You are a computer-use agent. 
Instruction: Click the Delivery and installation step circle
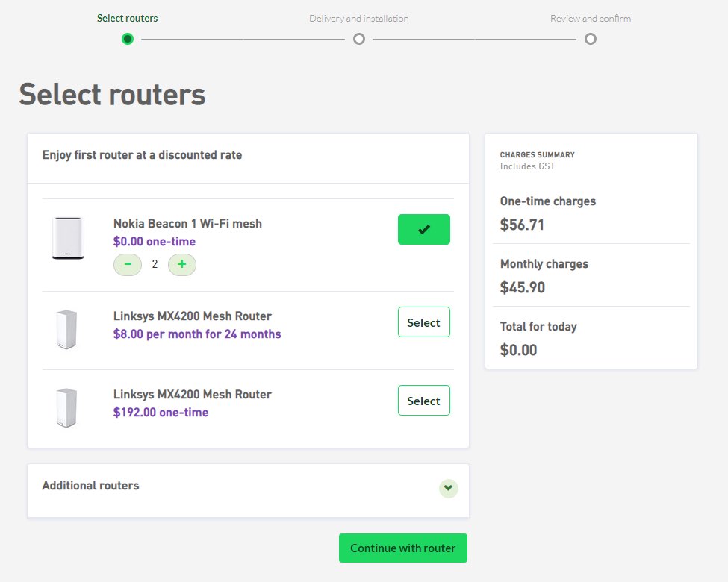point(359,39)
